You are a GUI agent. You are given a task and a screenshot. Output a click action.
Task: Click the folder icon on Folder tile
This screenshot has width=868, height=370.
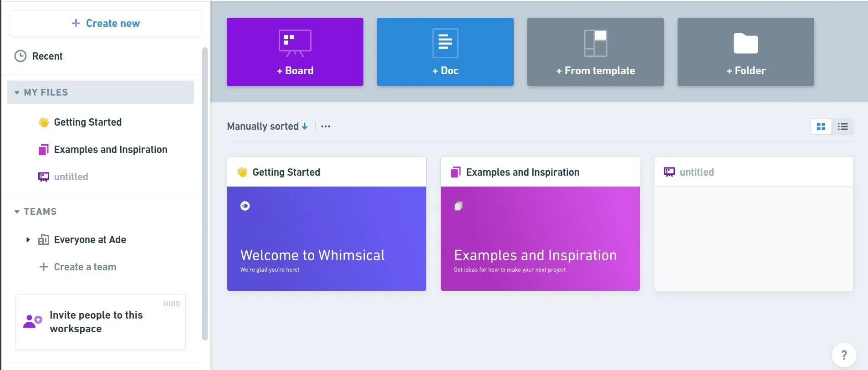(x=746, y=43)
